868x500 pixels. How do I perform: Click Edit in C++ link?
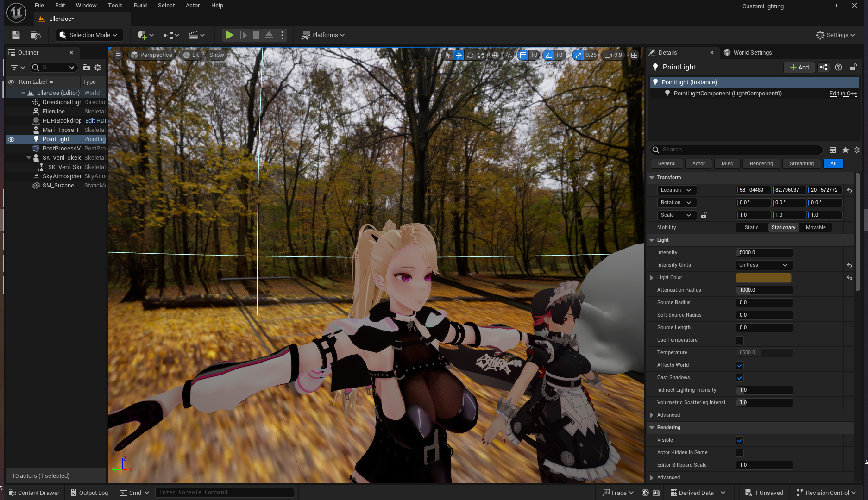coord(843,94)
